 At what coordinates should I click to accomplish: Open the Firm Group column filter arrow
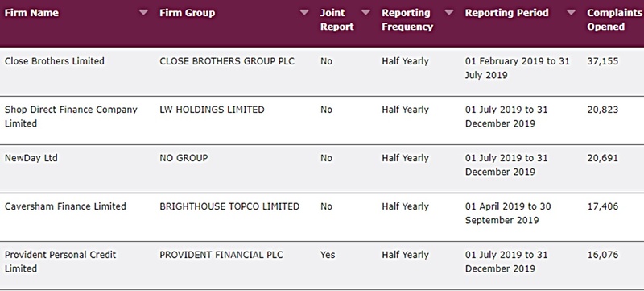[x=304, y=12]
